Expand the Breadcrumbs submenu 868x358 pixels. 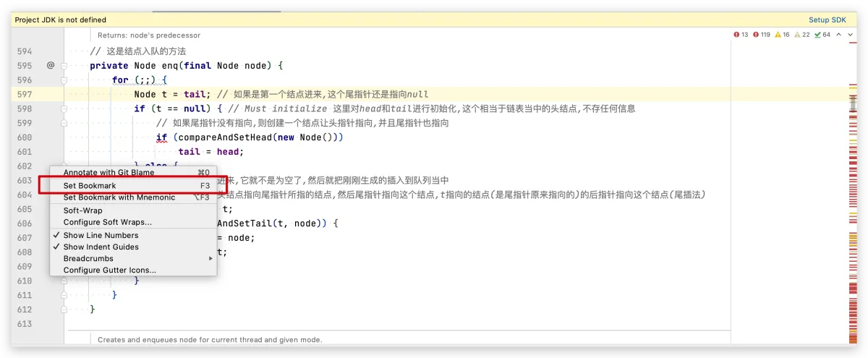(137, 258)
